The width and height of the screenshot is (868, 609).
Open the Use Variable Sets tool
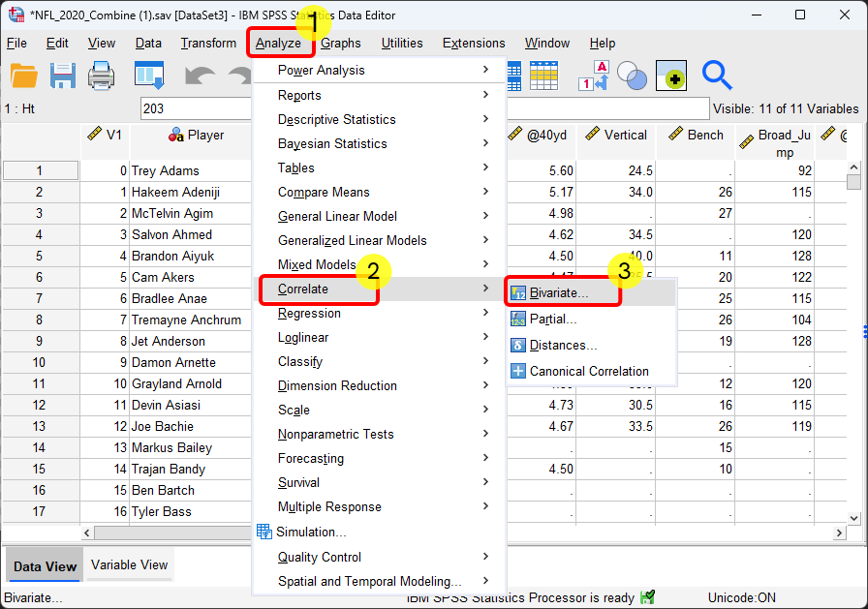point(635,76)
